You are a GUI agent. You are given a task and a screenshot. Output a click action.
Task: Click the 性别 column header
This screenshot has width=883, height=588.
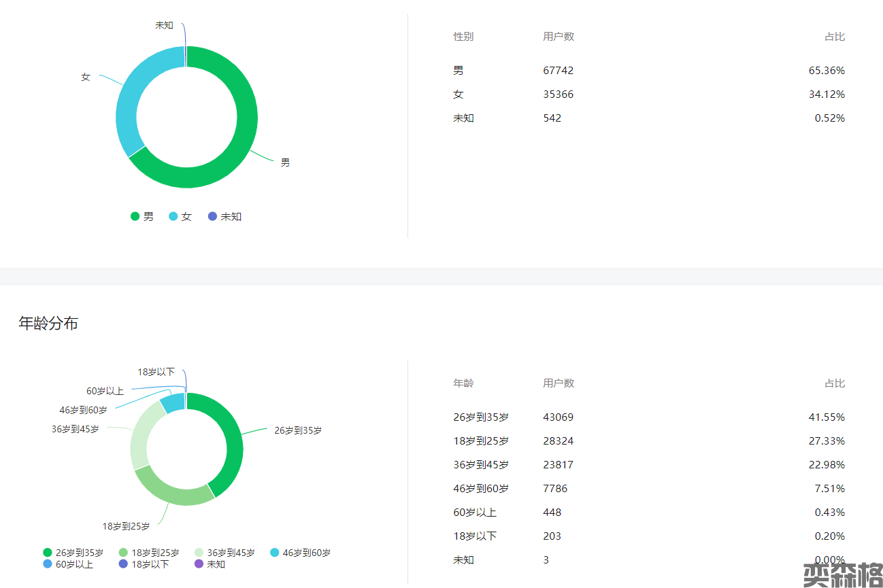[x=463, y=37]
